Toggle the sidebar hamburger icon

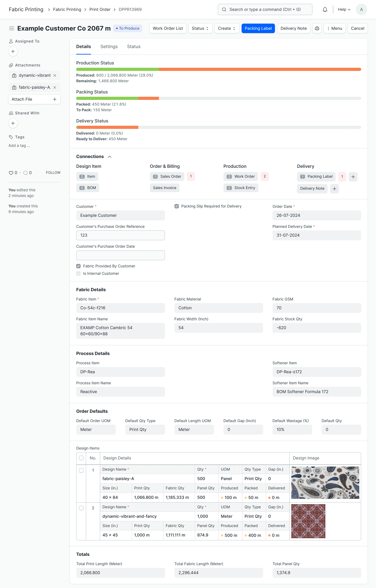click(x=12, y=28)
